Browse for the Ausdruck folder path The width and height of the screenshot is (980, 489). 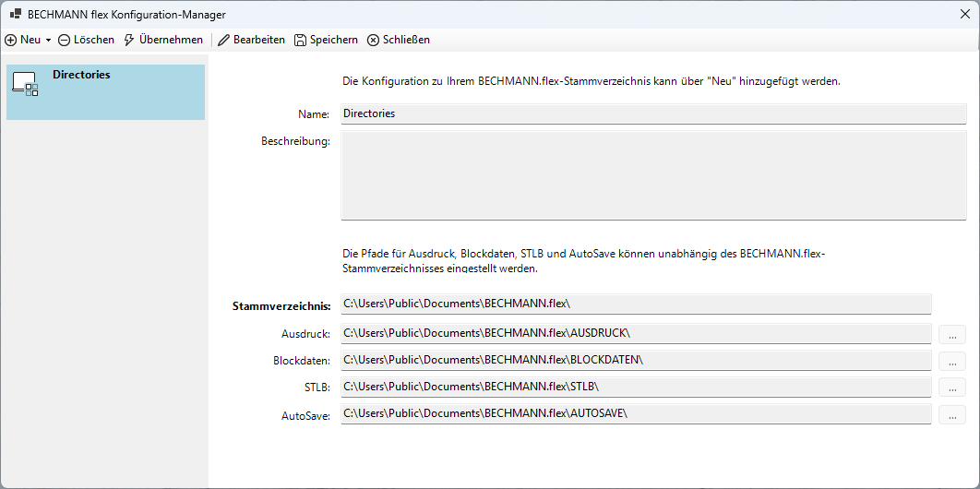[x=951, y=334]
